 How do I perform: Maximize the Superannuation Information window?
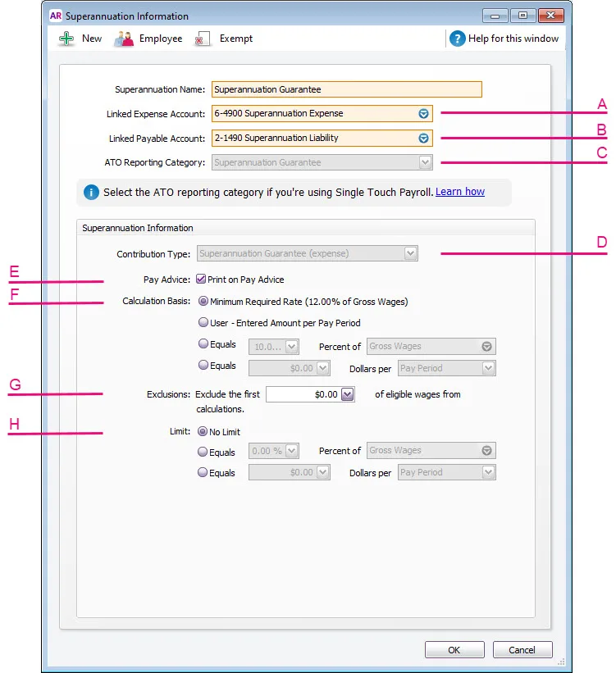[522, 16]
